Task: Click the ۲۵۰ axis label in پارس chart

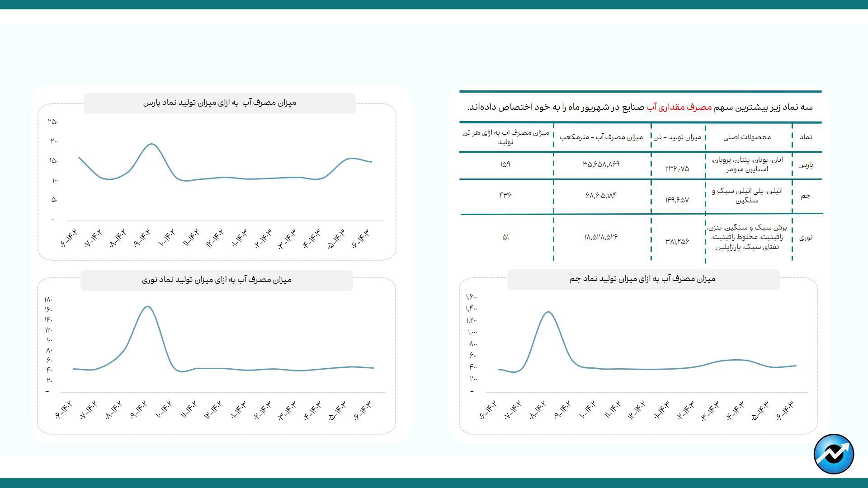Action: coord(52,122)
